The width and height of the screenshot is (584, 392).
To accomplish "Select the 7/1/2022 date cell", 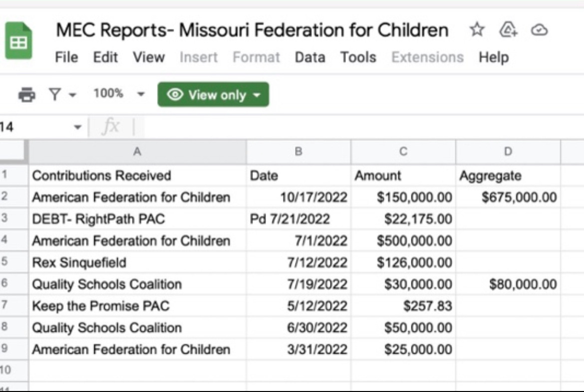I will [x=298, y=240].
